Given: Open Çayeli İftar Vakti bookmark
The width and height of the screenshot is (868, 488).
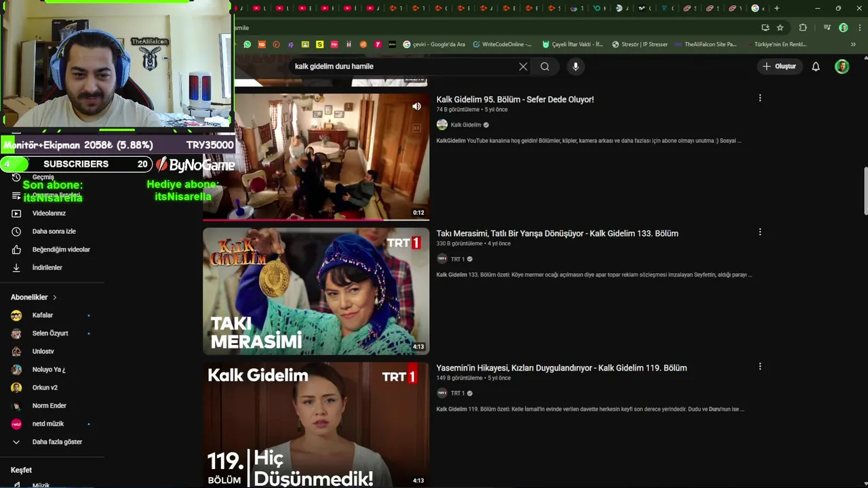Looking at the screenshot, I should (572, 44).
